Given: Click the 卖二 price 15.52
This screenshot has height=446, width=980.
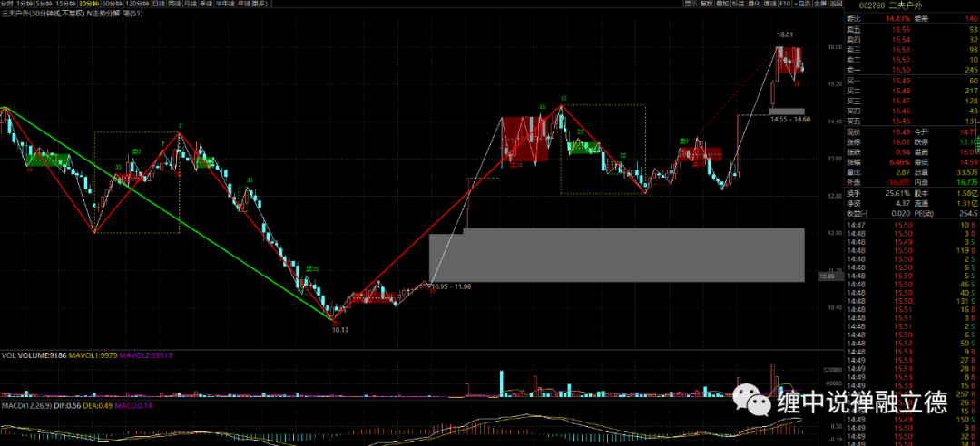Looking at the screenshot, I should 901,59.
